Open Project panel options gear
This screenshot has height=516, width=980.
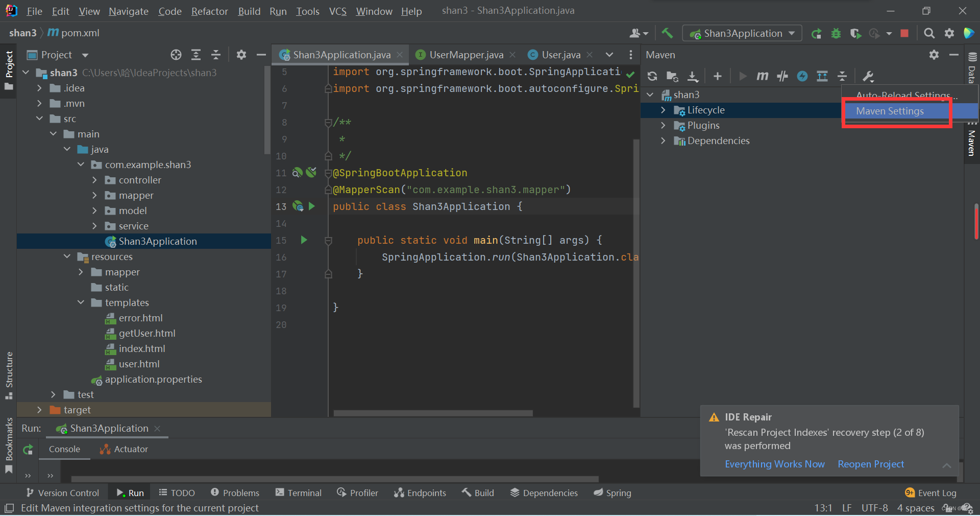(241, 55)
